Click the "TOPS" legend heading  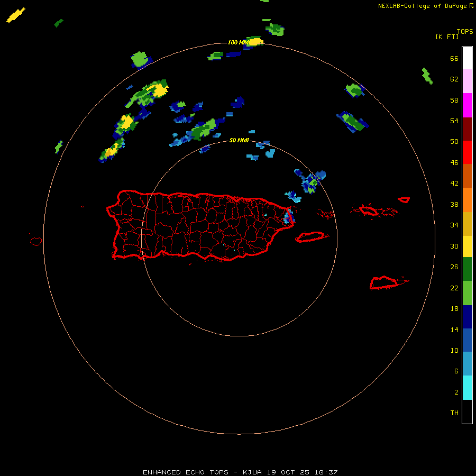[465, 32]
